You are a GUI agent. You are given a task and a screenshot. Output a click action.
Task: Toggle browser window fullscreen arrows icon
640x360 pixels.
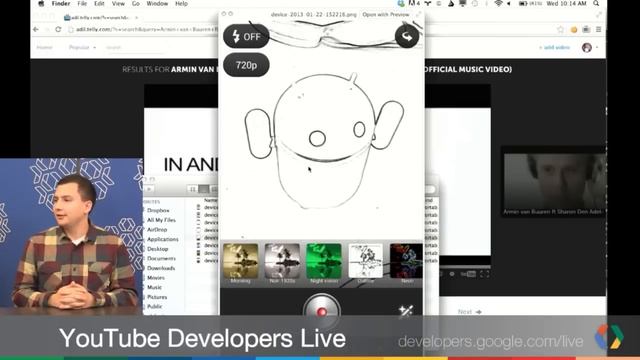(x=599, y=15)
